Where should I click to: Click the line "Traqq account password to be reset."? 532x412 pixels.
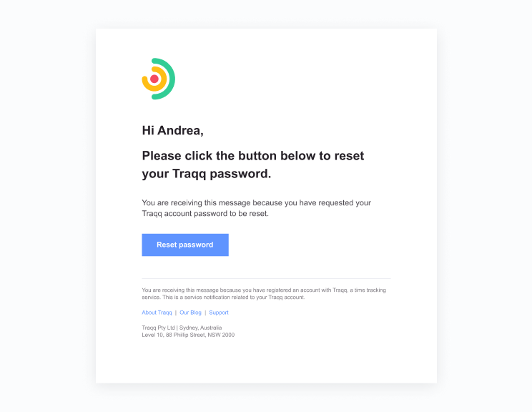[x=205, y=214]
